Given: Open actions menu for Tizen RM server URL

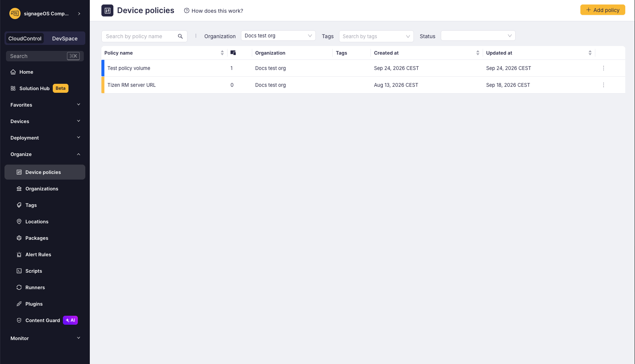Looking at the screenshot, I should click(604, 85).
